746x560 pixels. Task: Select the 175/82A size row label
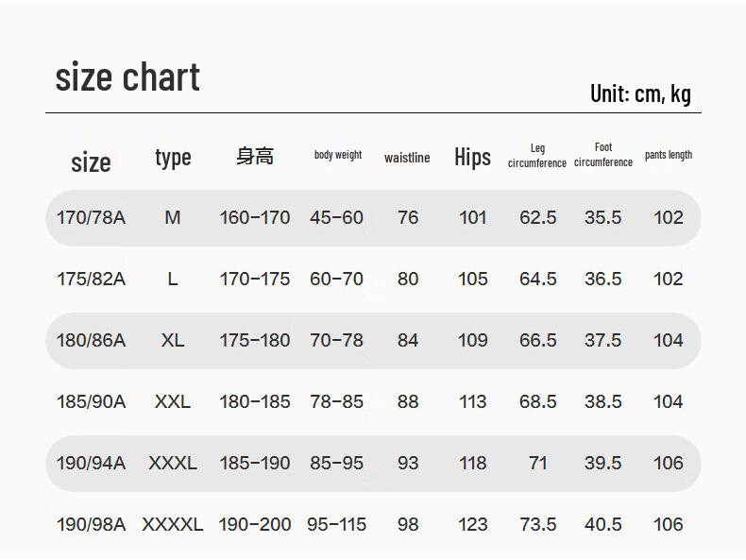tap(91, 280)
